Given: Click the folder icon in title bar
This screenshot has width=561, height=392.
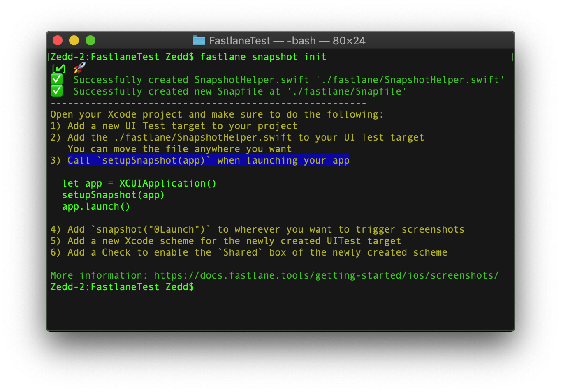Looking at the screenshot, I should (x=199, y=40).
